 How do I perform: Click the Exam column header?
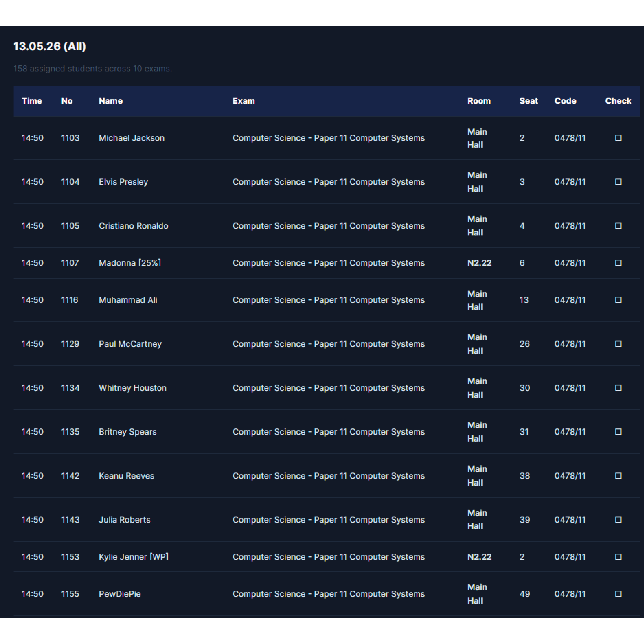(x=244, y=101)
